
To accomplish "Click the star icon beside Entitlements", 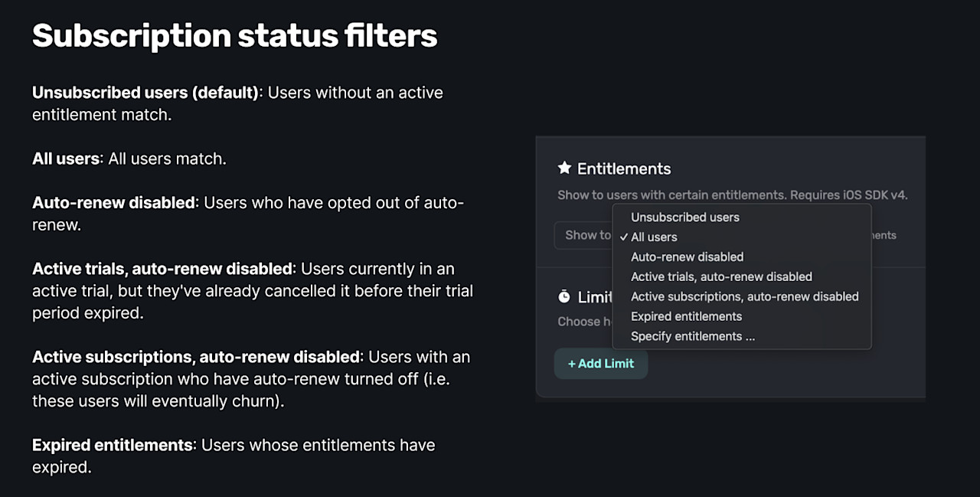I will 564,168.
